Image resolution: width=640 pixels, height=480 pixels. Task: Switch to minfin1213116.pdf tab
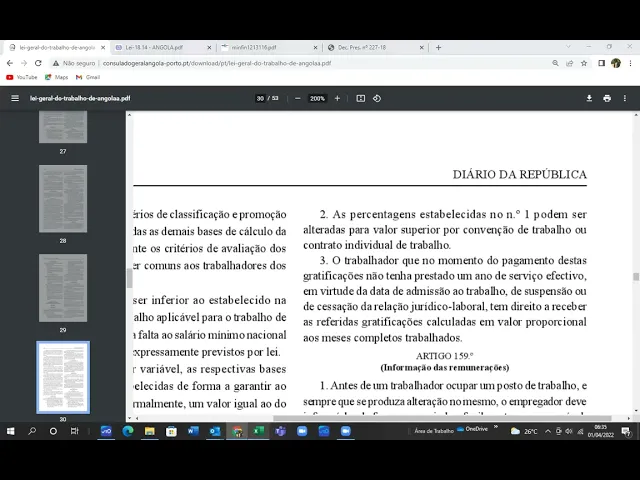(269, 47)
